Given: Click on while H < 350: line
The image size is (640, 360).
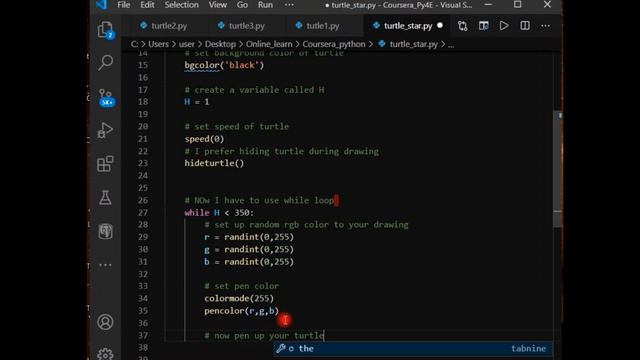Looking at the screenshot, I should [219, 213].
